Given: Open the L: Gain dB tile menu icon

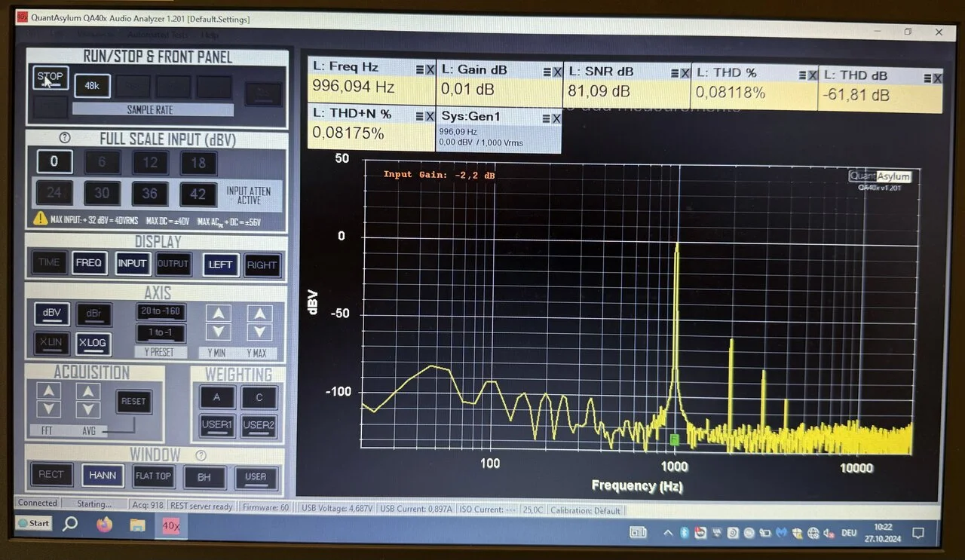Looking at the screenshot, I should tap(547, 72).
